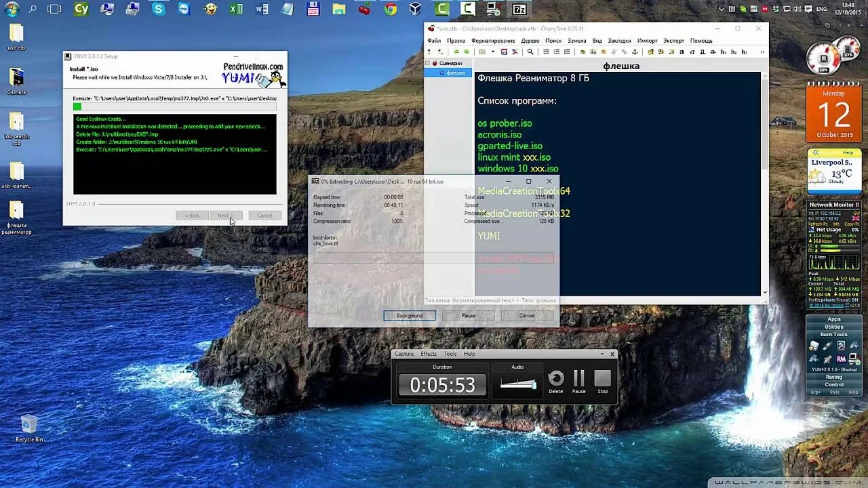The height and width of the screenshot is (488, 868).
Task: Open the Поиск menu
Action: pos(553,41)
